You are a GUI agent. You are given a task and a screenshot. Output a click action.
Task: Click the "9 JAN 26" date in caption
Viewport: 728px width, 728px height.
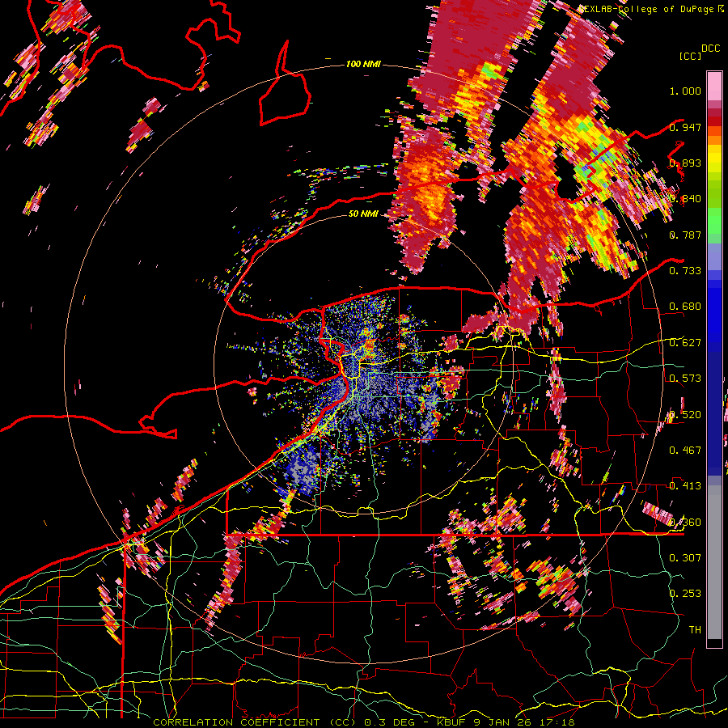[x=503, y=722]
